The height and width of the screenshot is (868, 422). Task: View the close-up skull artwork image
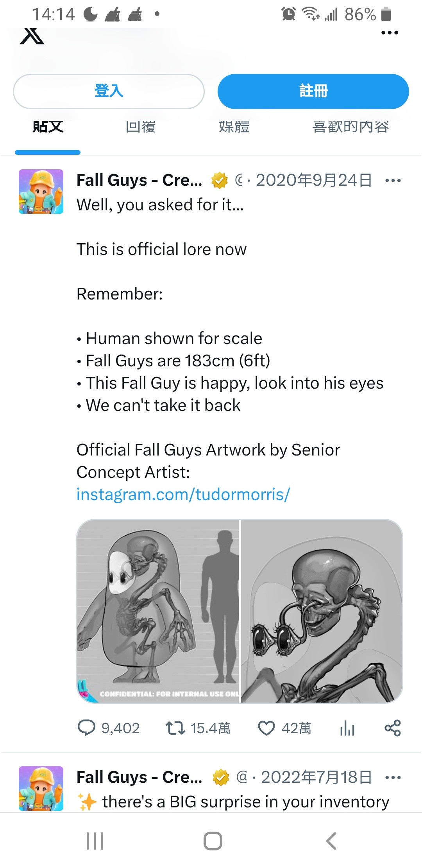[322, 611]
